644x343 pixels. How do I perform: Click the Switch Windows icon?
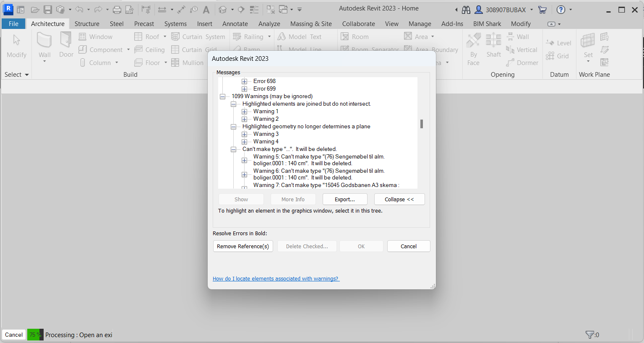tap(284, 9)
